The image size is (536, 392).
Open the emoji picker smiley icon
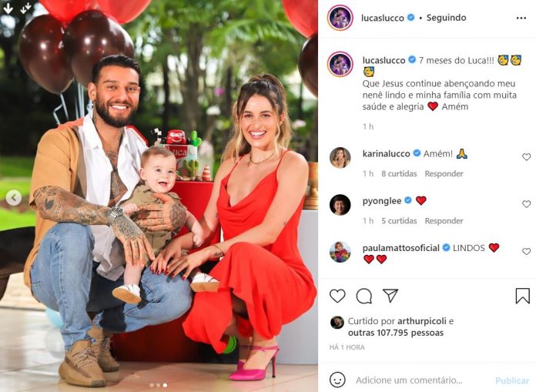point(337,380)
